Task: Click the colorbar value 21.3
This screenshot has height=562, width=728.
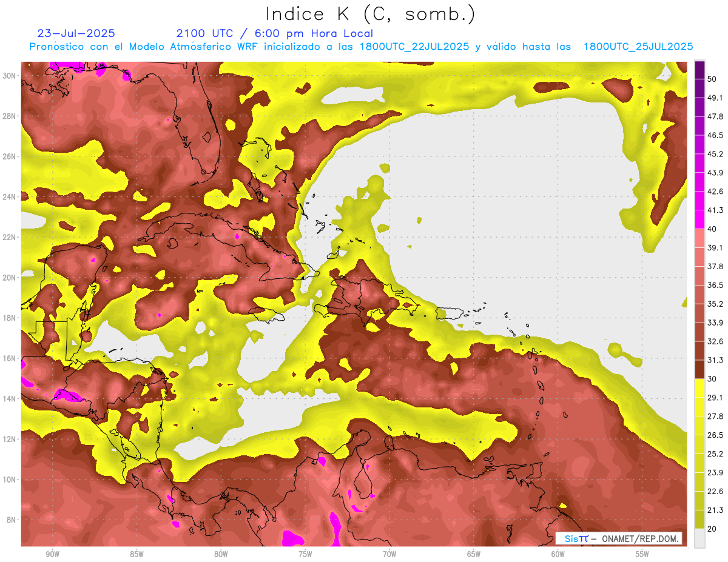Action: (715, 510)
